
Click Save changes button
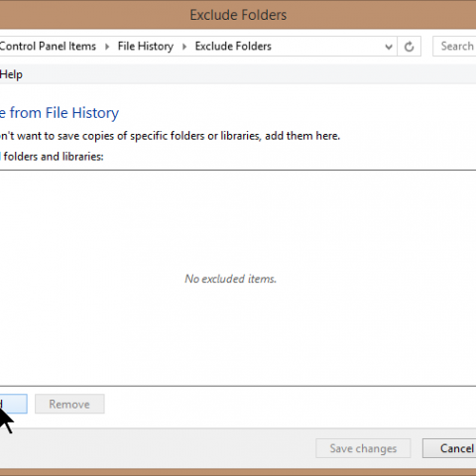pos(363,448)
